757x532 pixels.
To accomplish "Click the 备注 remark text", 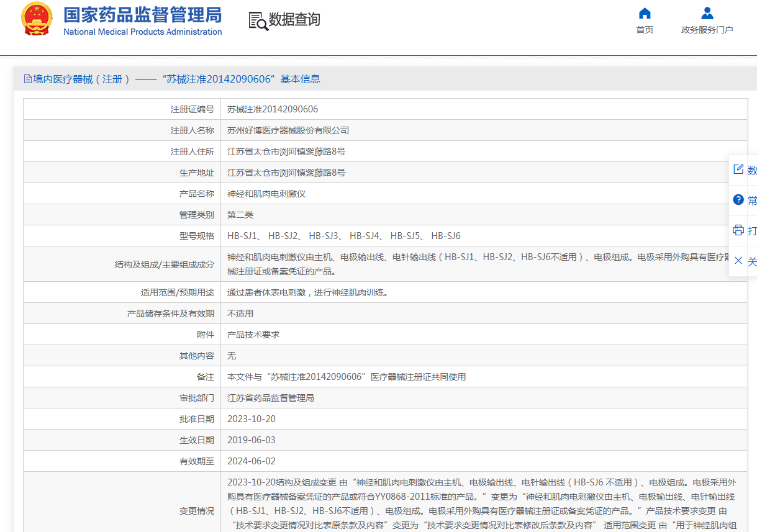I will point(347,377).
